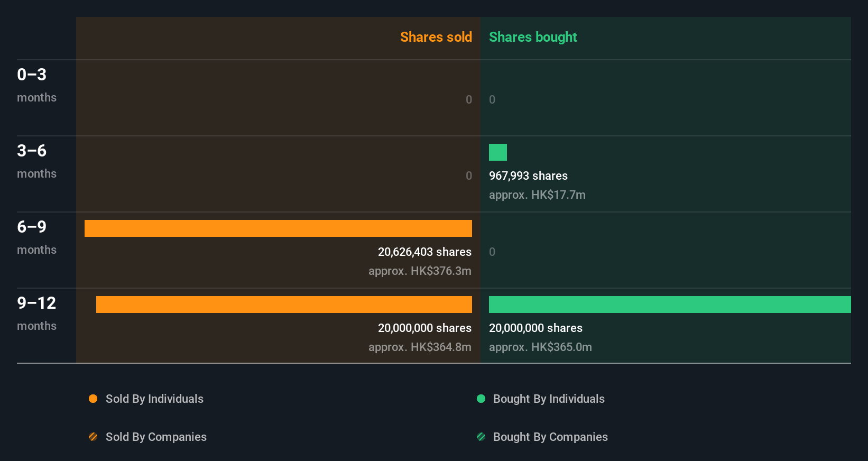
Task: Click the 3–6 months shares sold zero
Action: [x=469, y=176]
